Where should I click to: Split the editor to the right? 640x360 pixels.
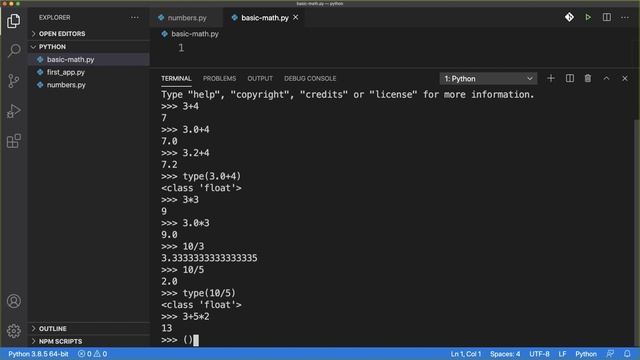(607, 17)
